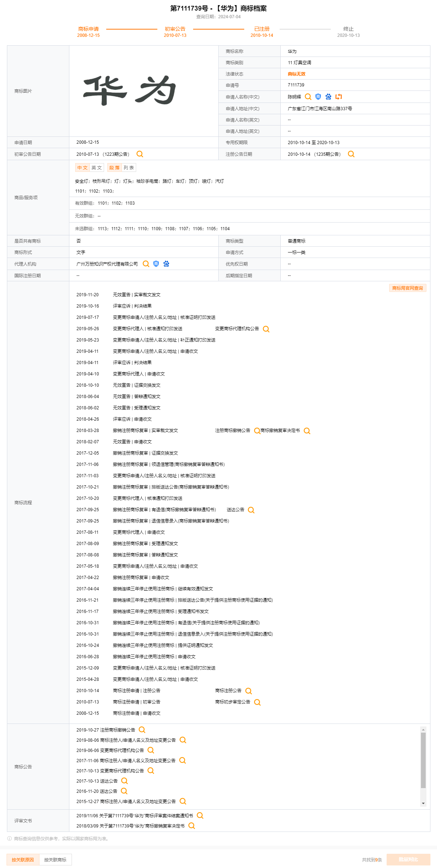Click the 2018-10-10 无效宣告 证据交换发文 row
Viewport: 437px width, 868px height.
(x=118, y=385)
